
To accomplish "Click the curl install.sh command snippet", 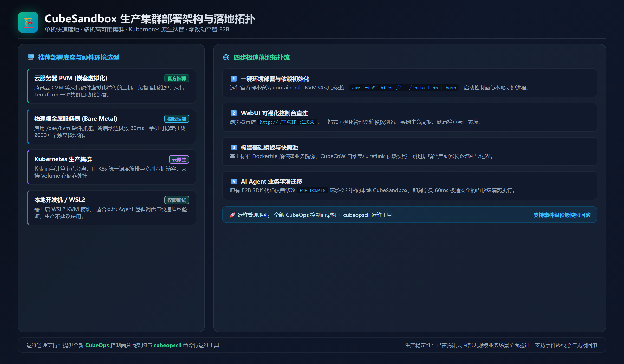I will [404, 88].
